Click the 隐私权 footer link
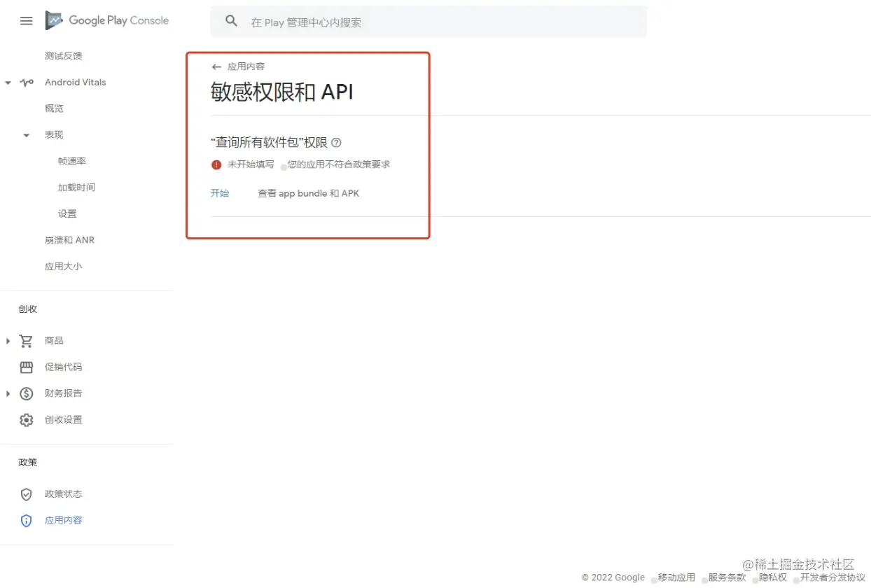This screenshot has width=871, height=588. coord(772,577)
